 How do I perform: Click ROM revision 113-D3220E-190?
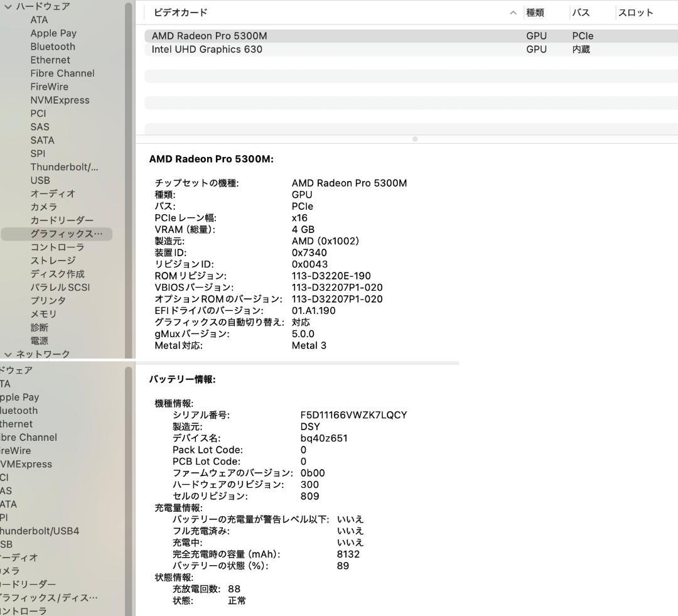click(x=331, y=276)
